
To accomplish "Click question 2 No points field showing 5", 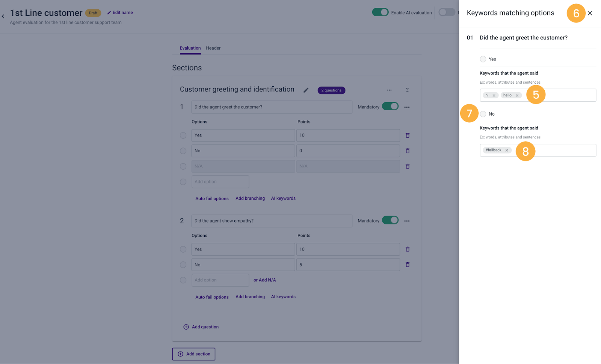I will coord(348,265).
